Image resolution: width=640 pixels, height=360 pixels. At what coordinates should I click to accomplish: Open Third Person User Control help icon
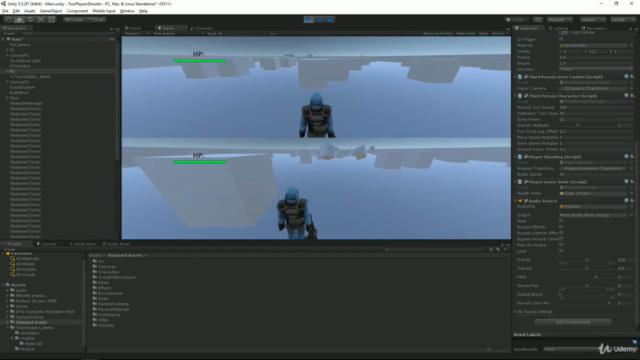tap(626, 77)
